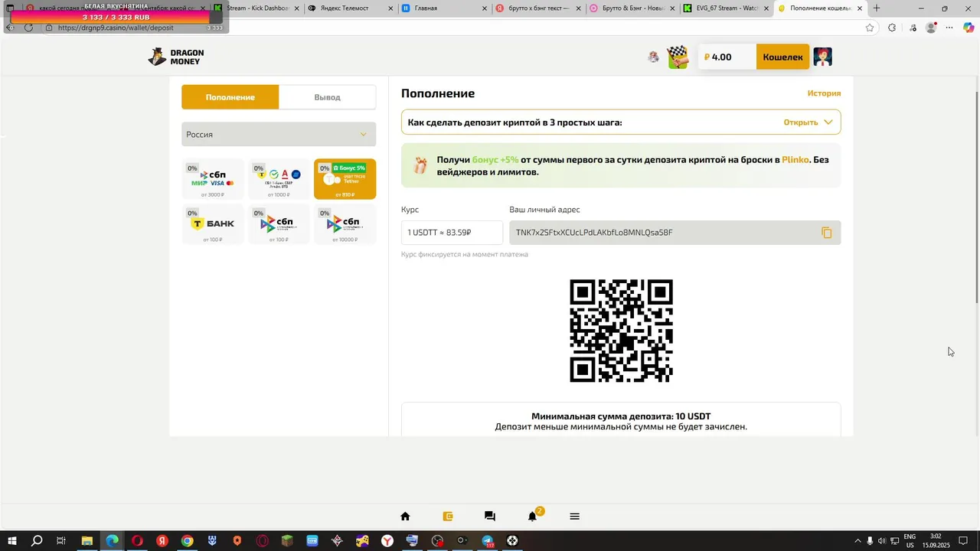Open the Windows notification center
Image resolution: width=980 pixels, height=551 pixels.
pyautogui.click(x=963, y=541)
